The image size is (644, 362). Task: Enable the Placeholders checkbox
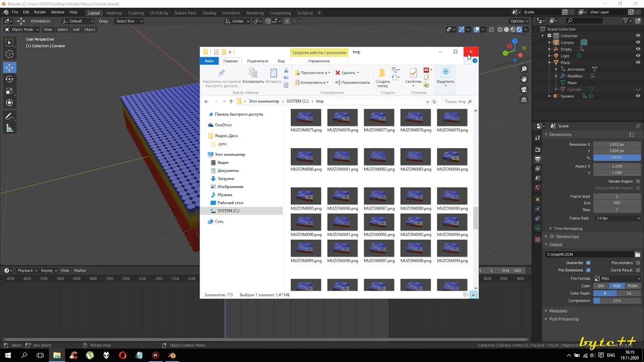[638, 263]
